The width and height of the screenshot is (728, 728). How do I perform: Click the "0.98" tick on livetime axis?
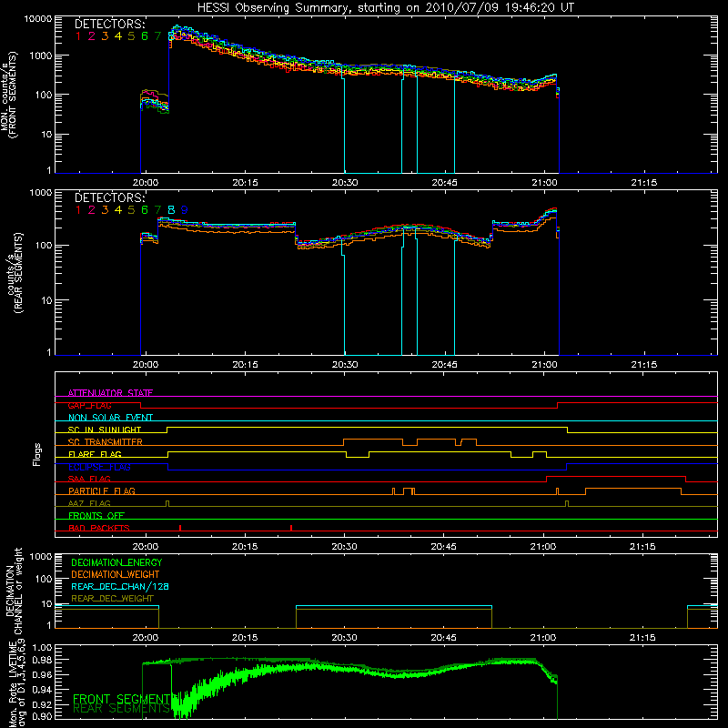pyautogui.click(x=41, y=660)
